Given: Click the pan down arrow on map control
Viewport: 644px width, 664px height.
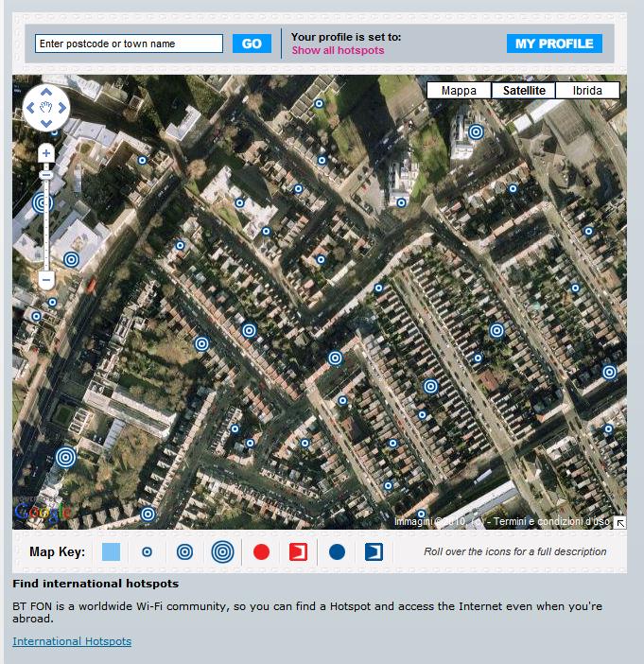Looking at the screenshot, I should pyautogui.click(x=46, y=124).
